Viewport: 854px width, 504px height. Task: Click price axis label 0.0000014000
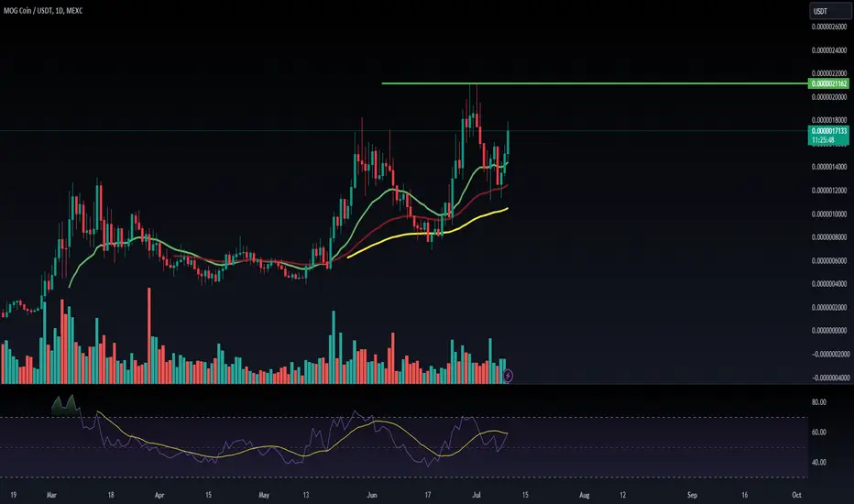(x=829, y=167)
